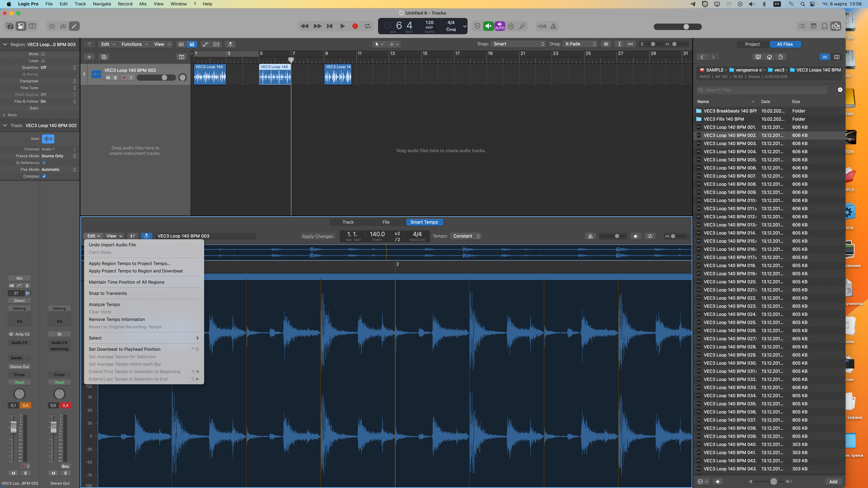Click the Go to Beginning button
The height and width of the screenshot is (488, 868).
(x=330, y=26)
